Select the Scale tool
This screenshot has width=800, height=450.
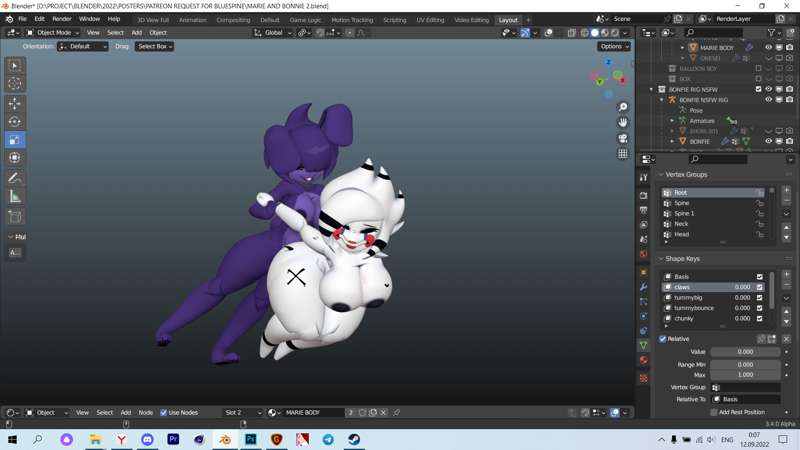[15, 140]
